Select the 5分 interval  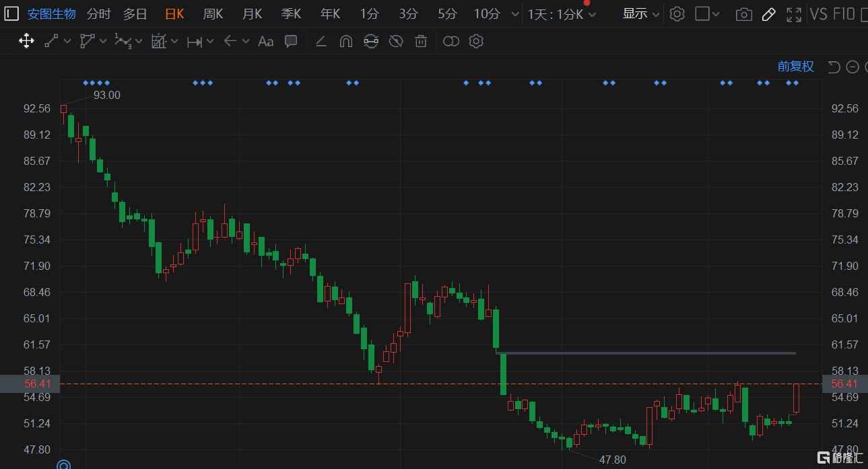point(447,13)
